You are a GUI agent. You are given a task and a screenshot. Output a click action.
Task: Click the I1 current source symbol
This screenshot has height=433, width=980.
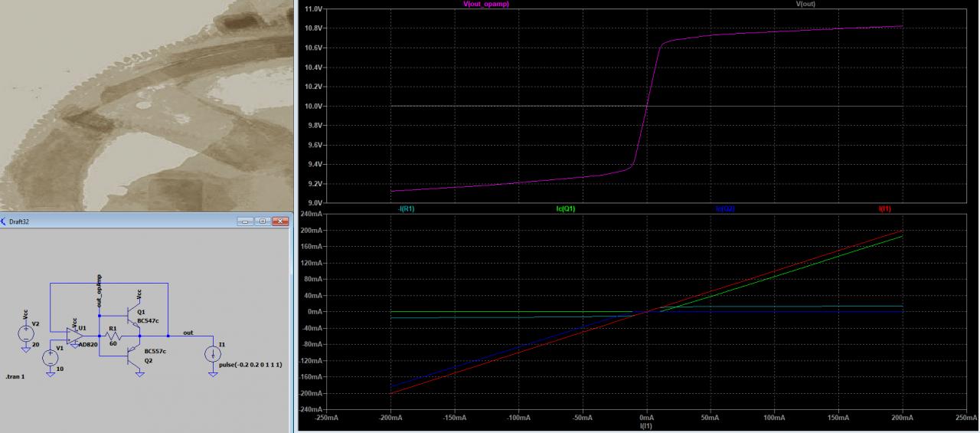213,354
